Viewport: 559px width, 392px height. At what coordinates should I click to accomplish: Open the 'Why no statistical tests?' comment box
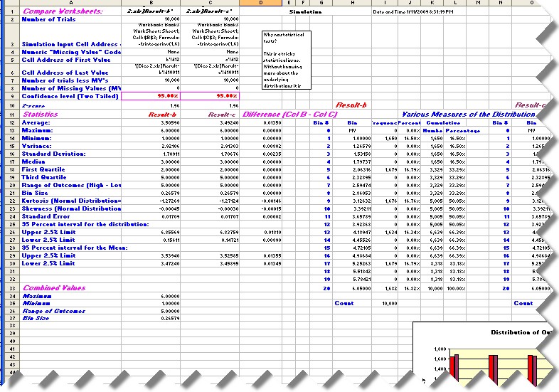pos(287,60)
